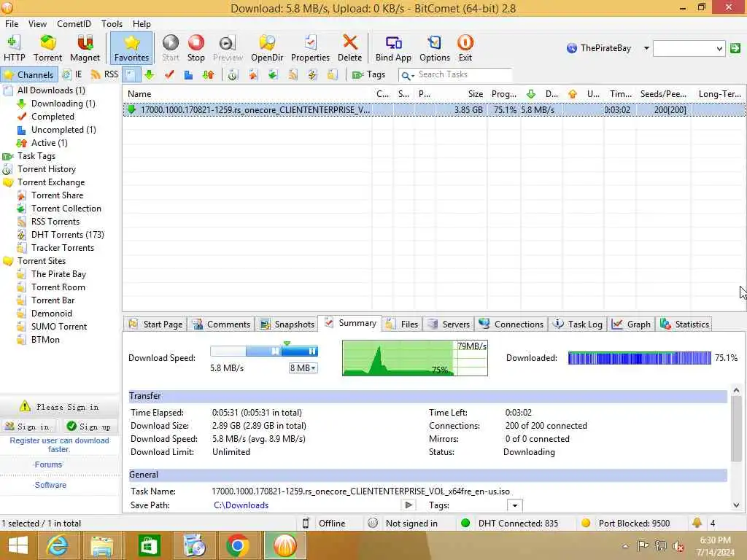Screen dimensions: 747x560
Task: Click the Sign in button
Action: click(28, 426)
